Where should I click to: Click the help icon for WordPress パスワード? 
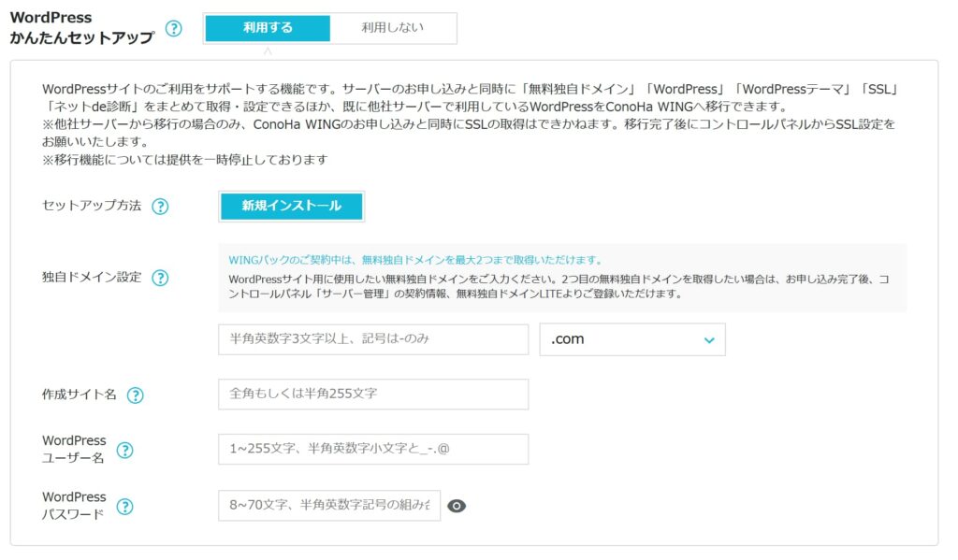(x=124, y=507)
